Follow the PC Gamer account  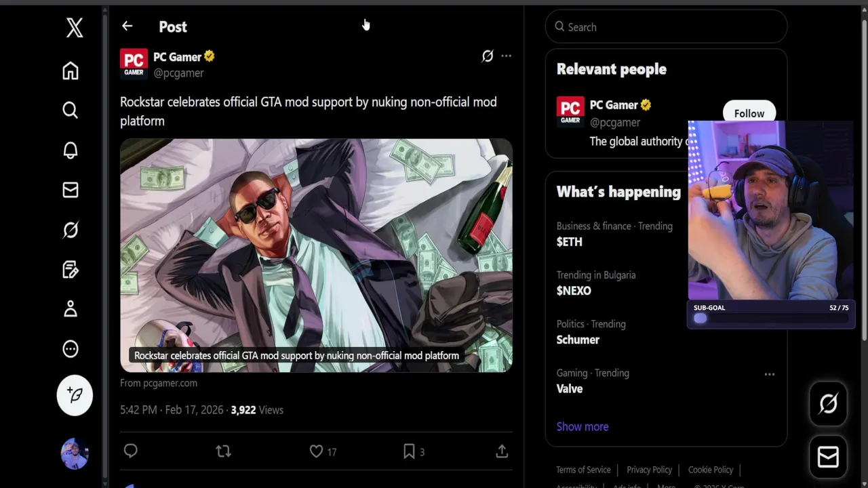(x=749, y=113)
